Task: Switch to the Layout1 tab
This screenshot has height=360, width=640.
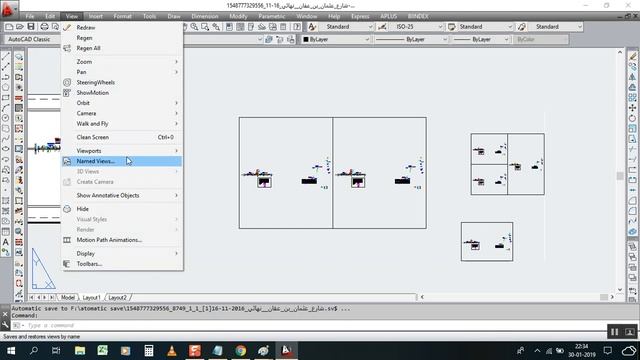Action: (x=91, y=298)
